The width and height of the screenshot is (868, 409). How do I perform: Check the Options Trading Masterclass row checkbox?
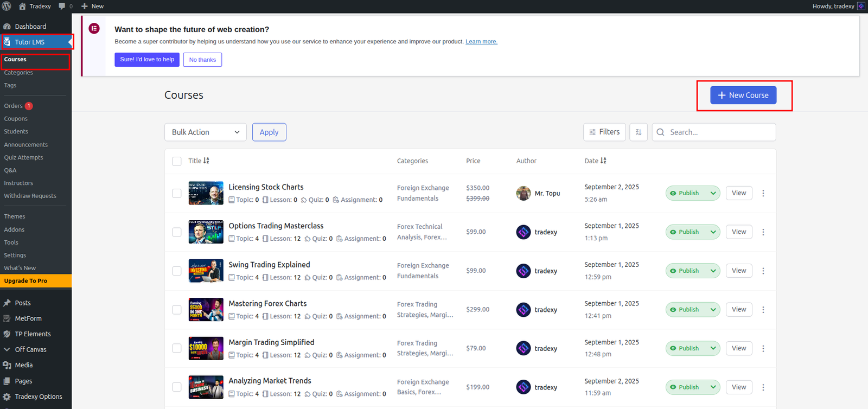177,232
